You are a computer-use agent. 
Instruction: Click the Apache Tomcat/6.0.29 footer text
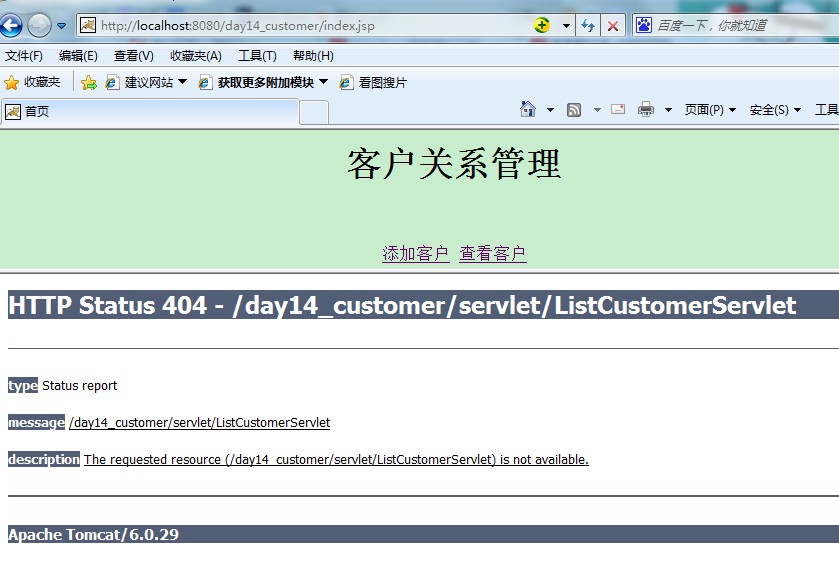[93, 534]
